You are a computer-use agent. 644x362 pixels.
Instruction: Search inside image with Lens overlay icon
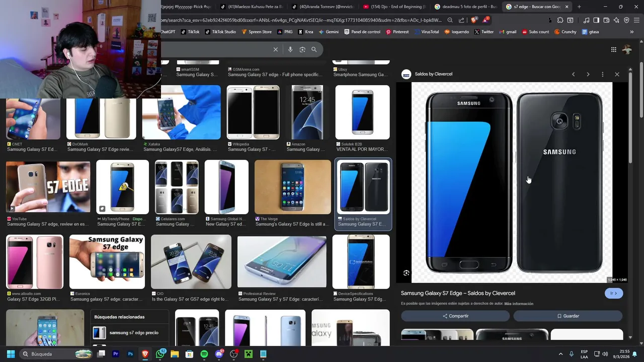tap(406, 273)
